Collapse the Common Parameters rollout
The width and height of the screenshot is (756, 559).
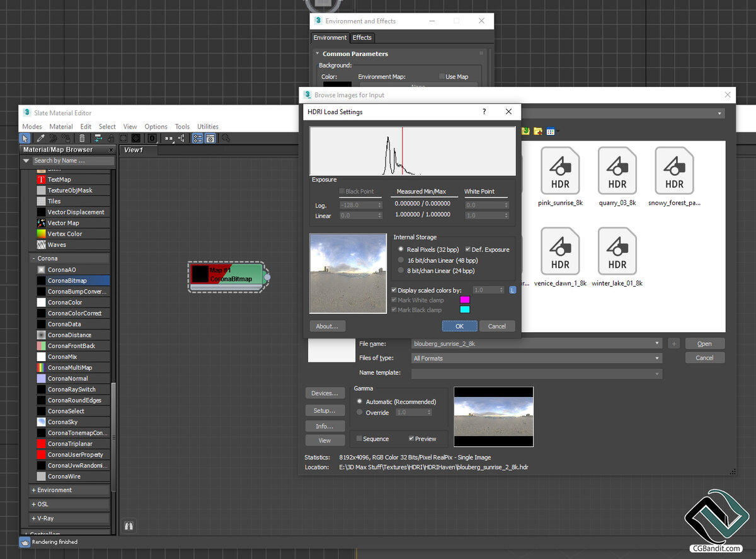pos(317,54)
